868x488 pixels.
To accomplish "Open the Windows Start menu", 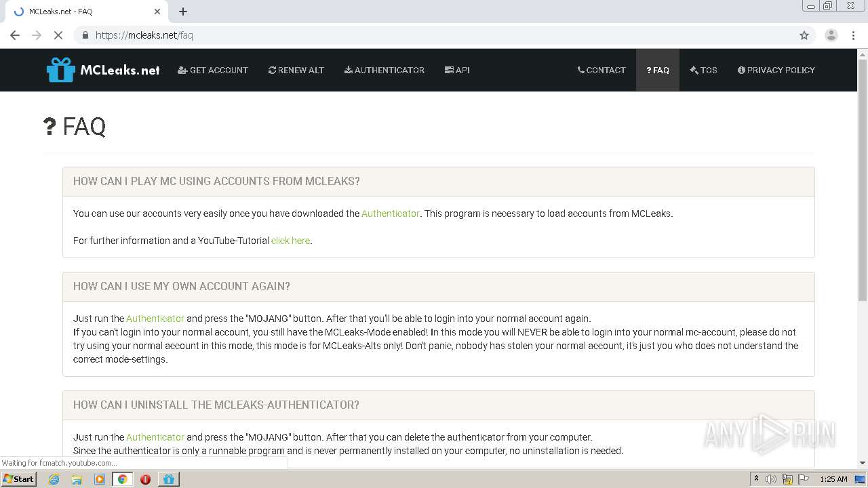I will (19, 479).
